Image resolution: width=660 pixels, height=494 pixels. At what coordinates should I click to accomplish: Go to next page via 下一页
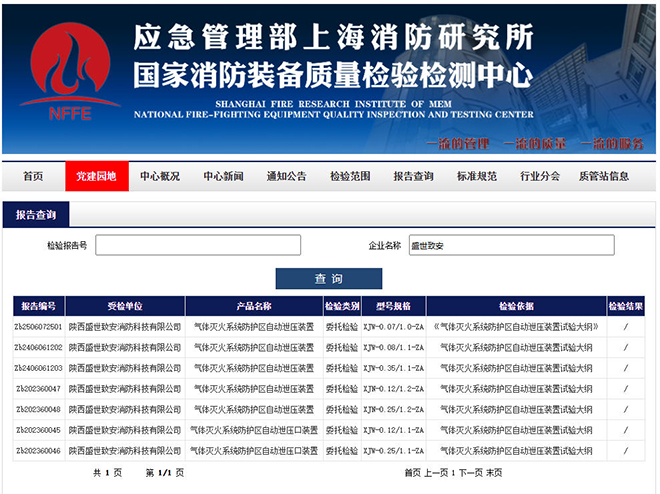pyautogui.click(x=471, y=472)
